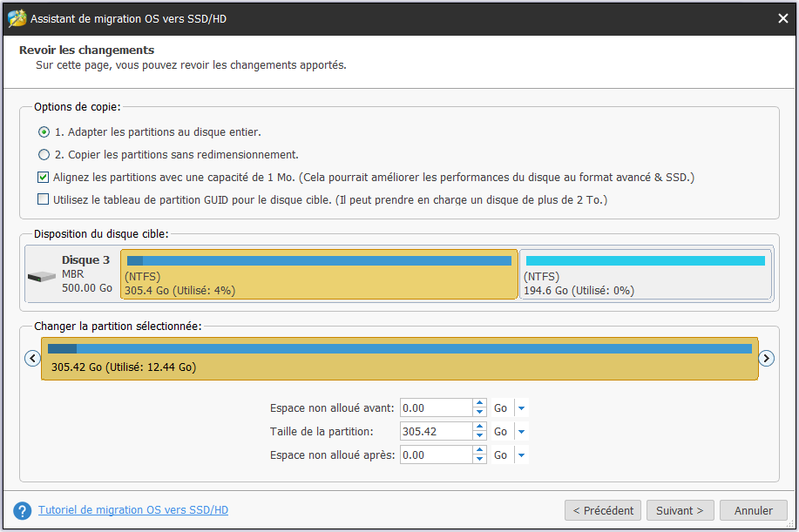Open unit dropdown for Taille de la partition
The image size is (799, 532).
(521, 432)
